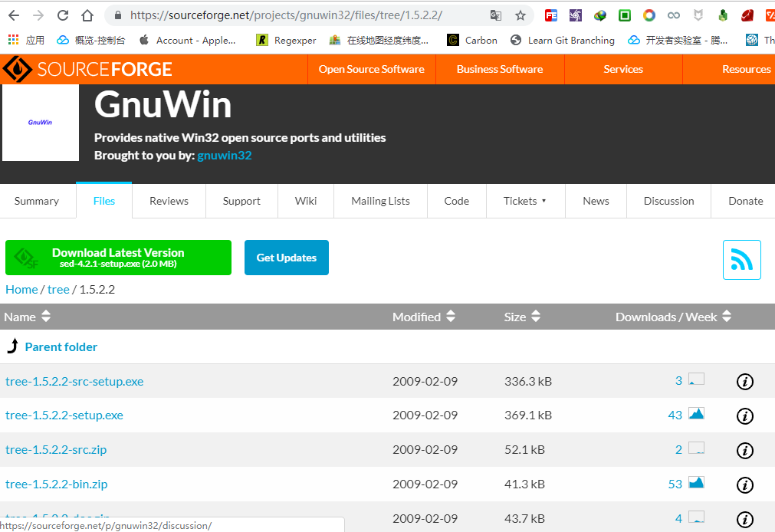Switch to the Reviews tab
The height and width of the screenshot is (532, 775).
point(169,201)
